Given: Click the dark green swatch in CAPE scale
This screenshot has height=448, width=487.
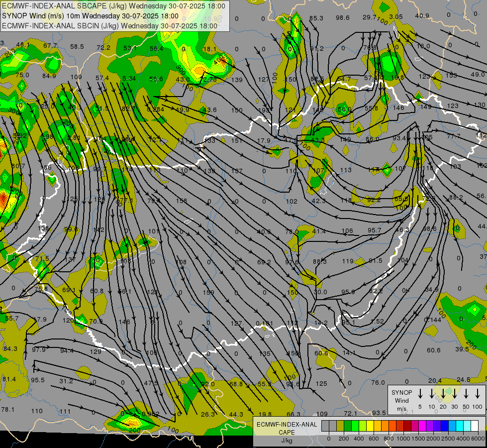Looking at the screenshot, I should (348, 426).
